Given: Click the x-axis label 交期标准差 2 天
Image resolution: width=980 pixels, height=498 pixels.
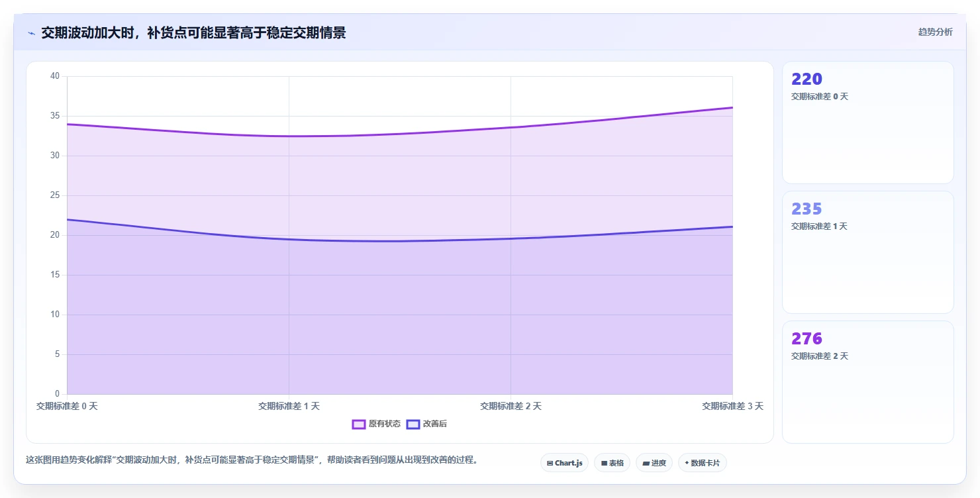Looking at the screenshot, I should click(511, 406).
